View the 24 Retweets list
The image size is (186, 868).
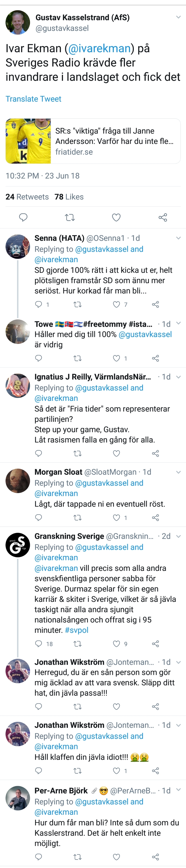point(27,197)
